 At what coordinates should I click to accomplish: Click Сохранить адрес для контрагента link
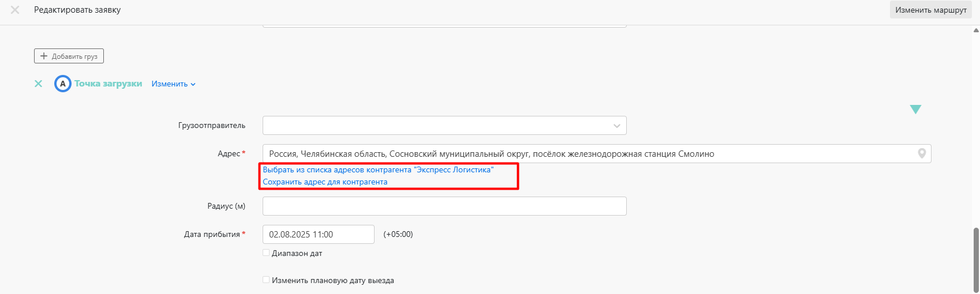325,182
